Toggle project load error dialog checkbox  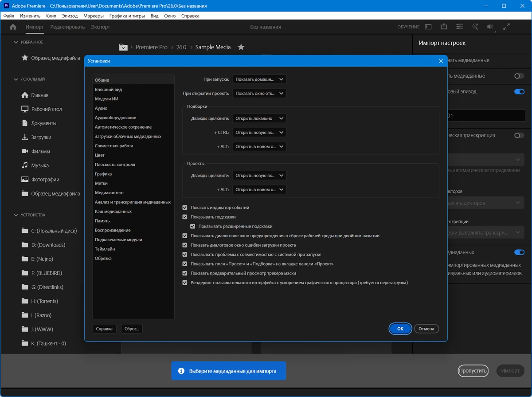pyautogui.click(x=185, y=245)
